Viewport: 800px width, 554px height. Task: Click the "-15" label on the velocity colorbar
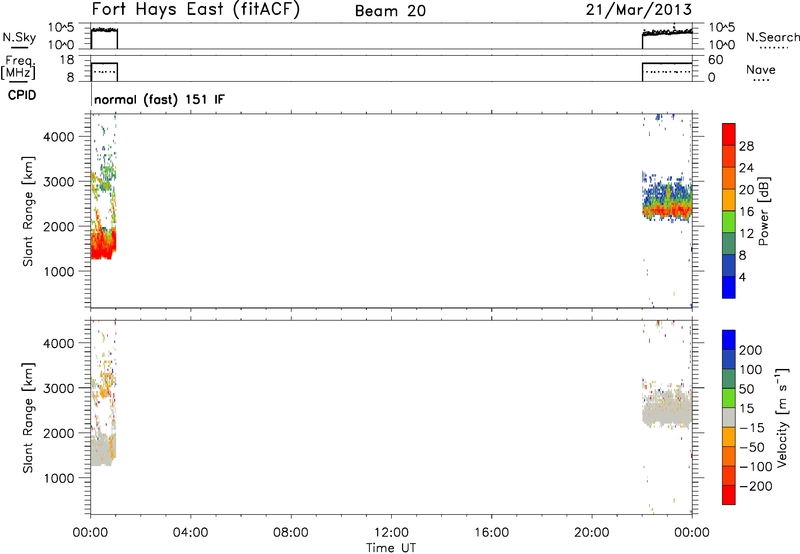tap(752, 428)
